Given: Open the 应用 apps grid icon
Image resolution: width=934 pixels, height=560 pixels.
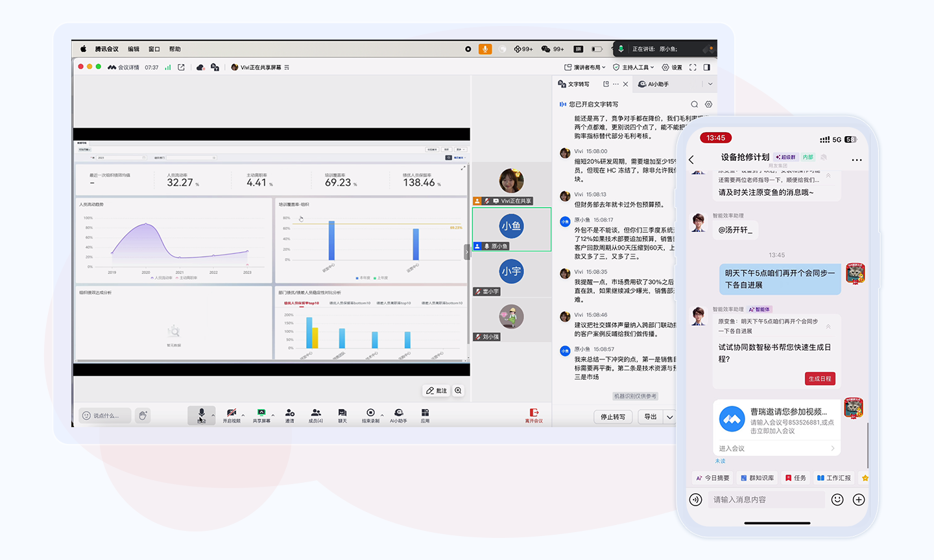Looking at the screenshot, I should click(425, 415).
